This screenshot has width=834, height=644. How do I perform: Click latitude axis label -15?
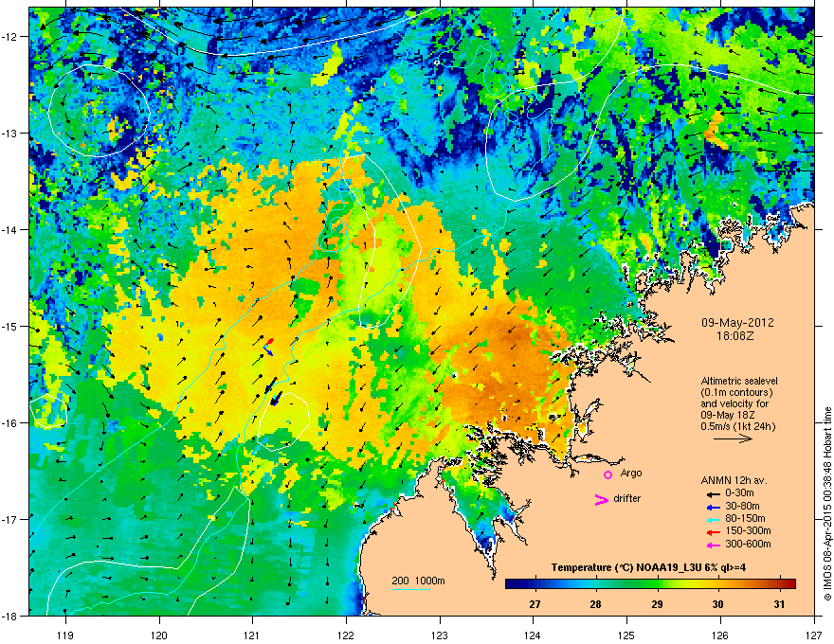[10, 326]
